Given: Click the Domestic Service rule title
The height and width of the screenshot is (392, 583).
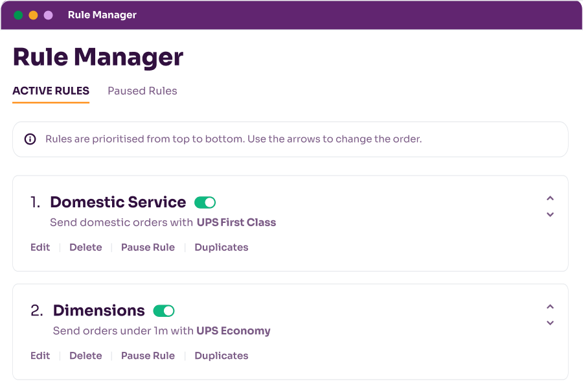Looking at the screenshot, I should pos(119,202).
